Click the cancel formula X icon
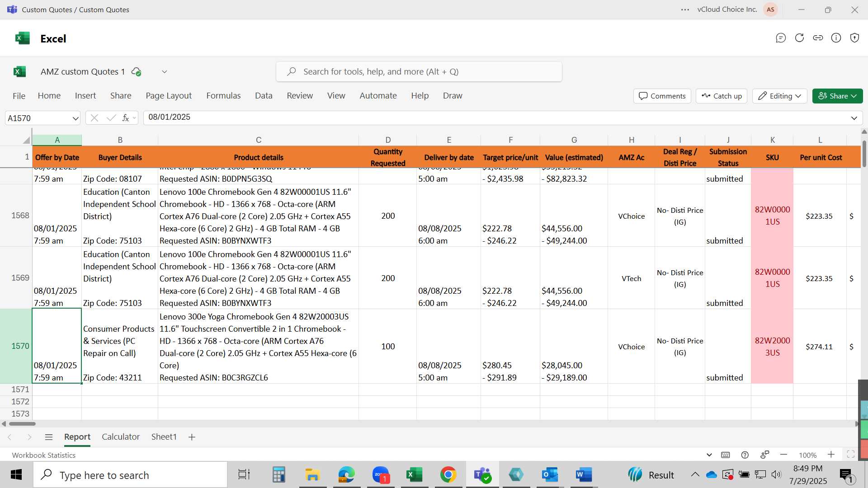 [x=94, y=118]
